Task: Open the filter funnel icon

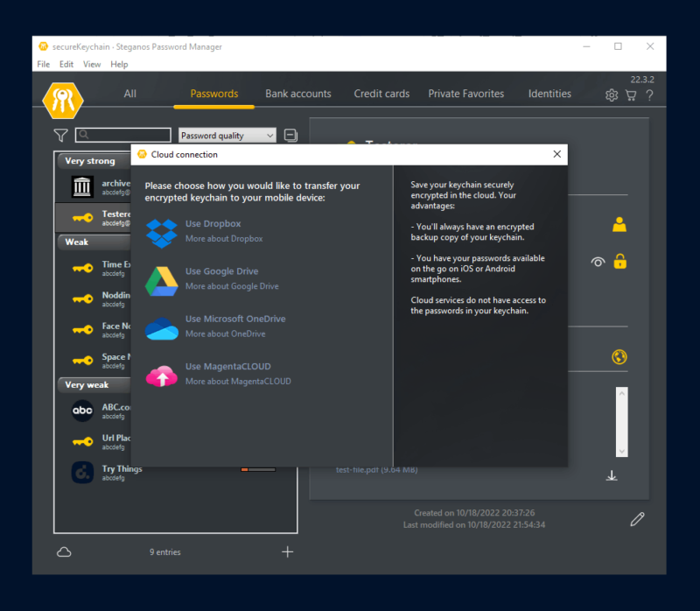Action: [x=60, y=136]
